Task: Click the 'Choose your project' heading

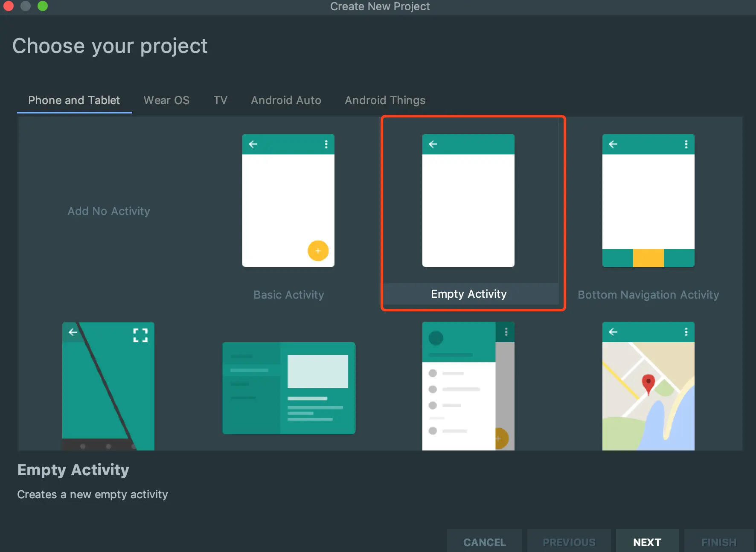Action: [110, 46]
